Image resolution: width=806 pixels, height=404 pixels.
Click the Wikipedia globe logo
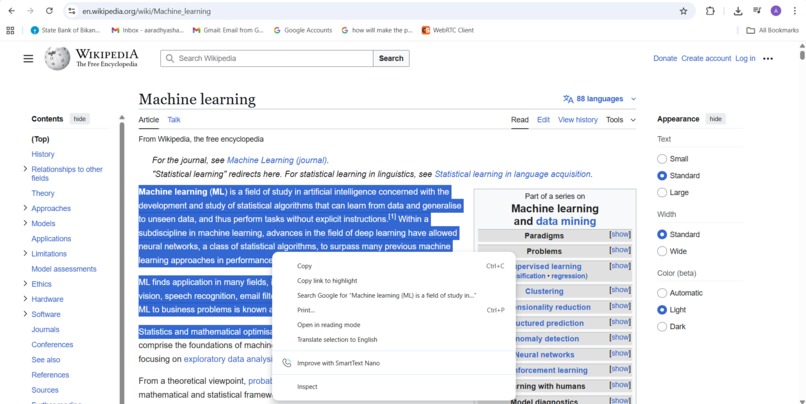(x=57, y=59)
